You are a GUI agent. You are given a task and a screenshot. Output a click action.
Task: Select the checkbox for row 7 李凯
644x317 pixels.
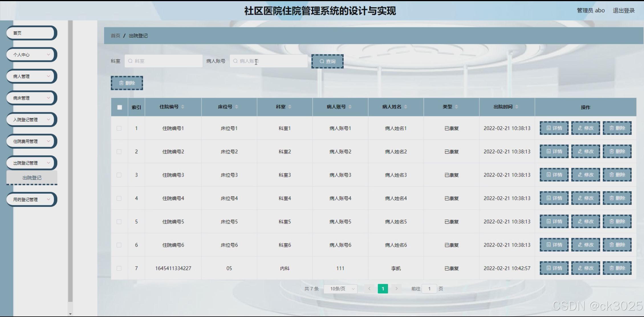(119, 268)
